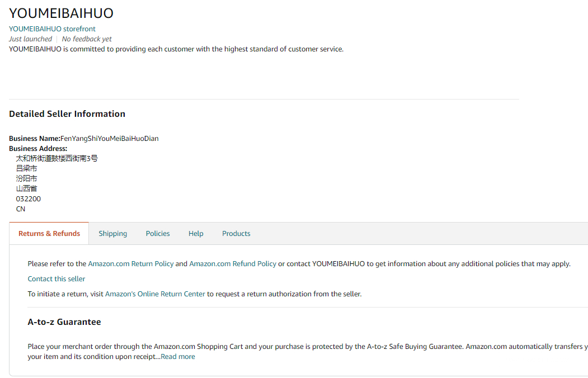Click the A-to-z Guarantee heading
588x378 pixels.
point(64,322)
